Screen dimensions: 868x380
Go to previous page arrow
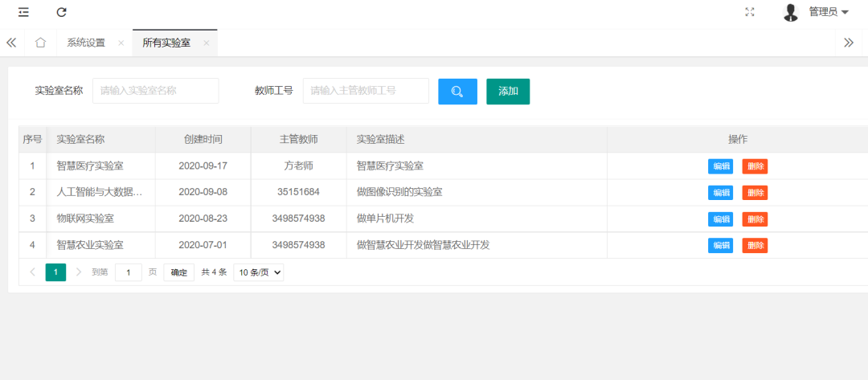coord(32,272)
